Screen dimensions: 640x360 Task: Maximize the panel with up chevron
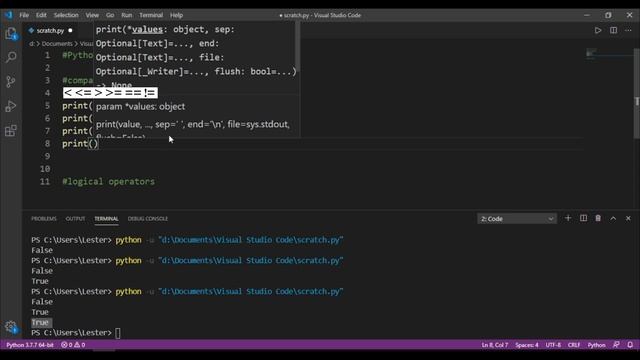pos(613,218)
